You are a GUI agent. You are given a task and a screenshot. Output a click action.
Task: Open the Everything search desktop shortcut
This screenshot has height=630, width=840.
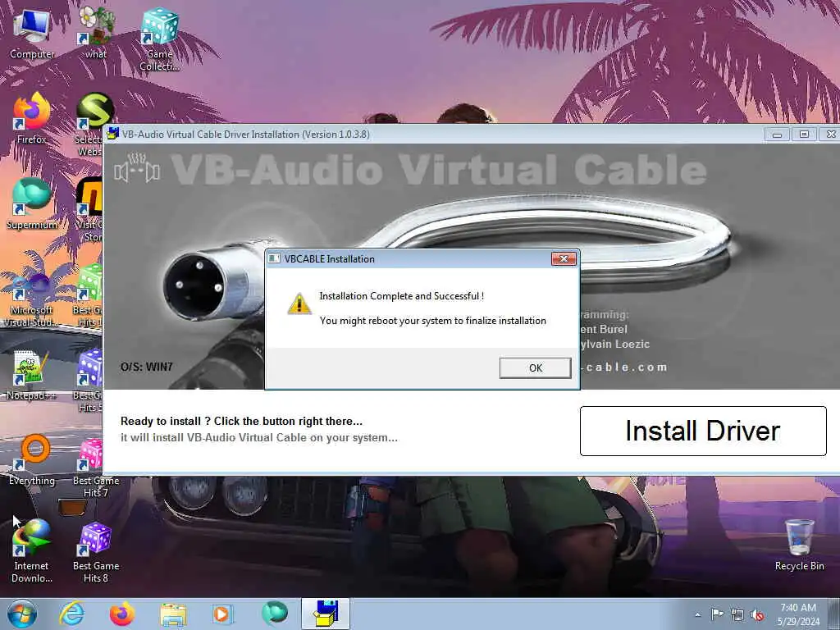[x=32, y=459]
